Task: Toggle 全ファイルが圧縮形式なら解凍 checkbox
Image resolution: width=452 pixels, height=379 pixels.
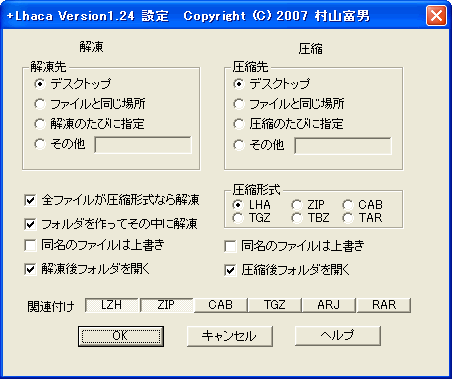Action: coord(30,200)
